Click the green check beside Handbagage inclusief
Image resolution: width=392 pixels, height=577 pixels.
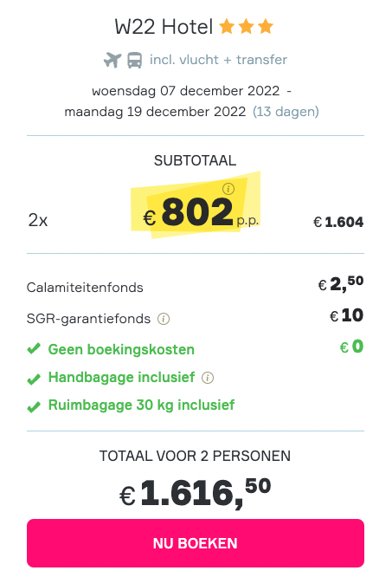tap(34, 379)
